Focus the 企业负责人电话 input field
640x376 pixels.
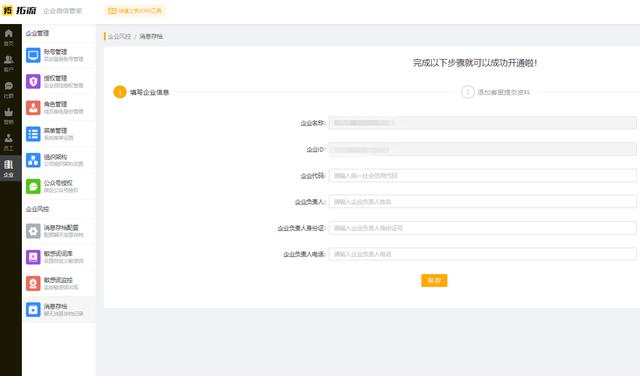(482, 254)
